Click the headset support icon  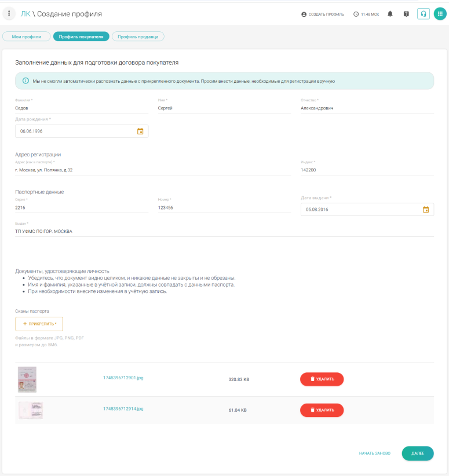pos(424,14)
